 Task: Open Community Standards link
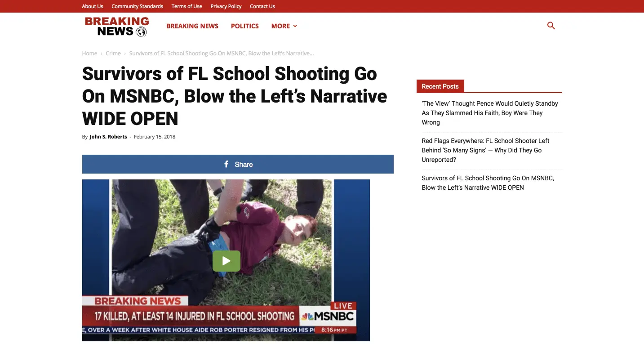point(138,6)
